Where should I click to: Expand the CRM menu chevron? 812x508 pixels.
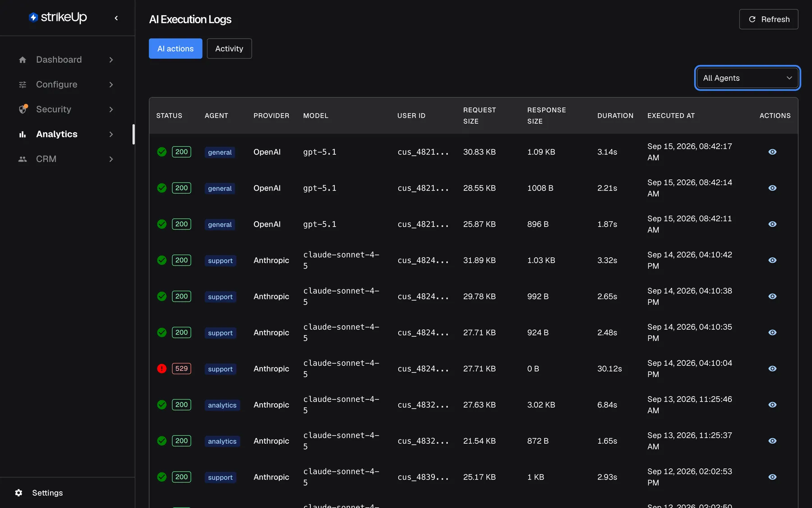coord(111,159)
